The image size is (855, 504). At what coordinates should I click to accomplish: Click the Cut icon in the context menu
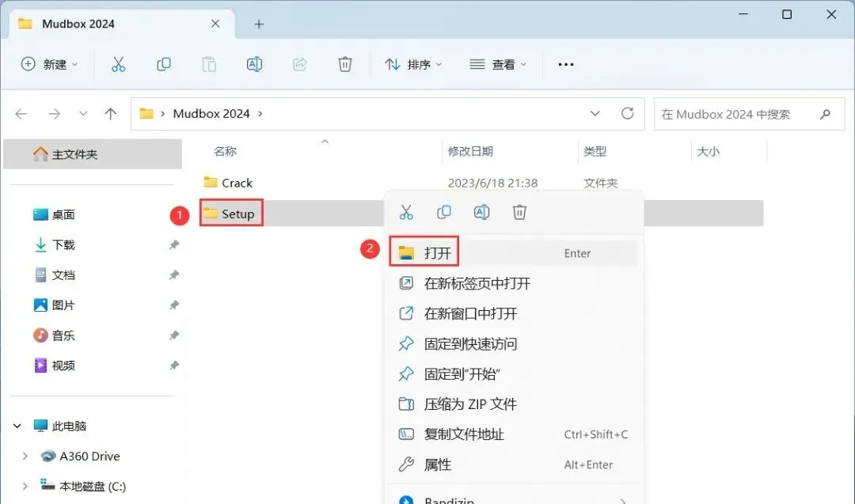tap(406, 212)
